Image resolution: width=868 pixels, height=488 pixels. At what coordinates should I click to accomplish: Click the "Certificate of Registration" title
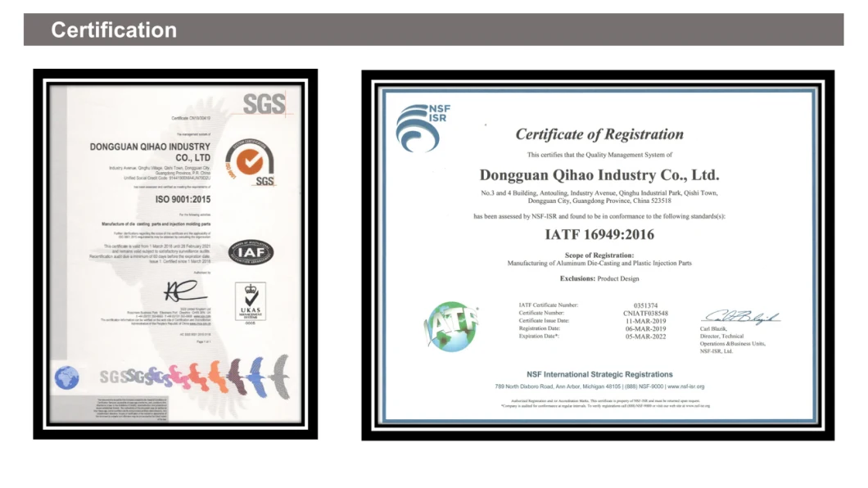(599, 134)
